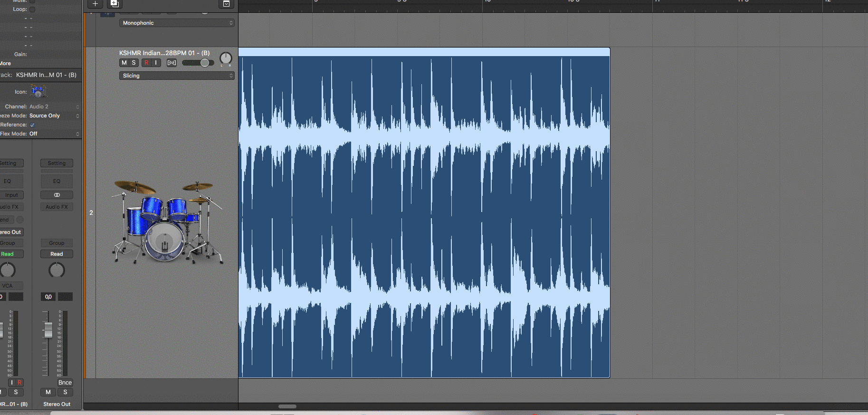Click the Stereo Out volume fader

(48, 329)
